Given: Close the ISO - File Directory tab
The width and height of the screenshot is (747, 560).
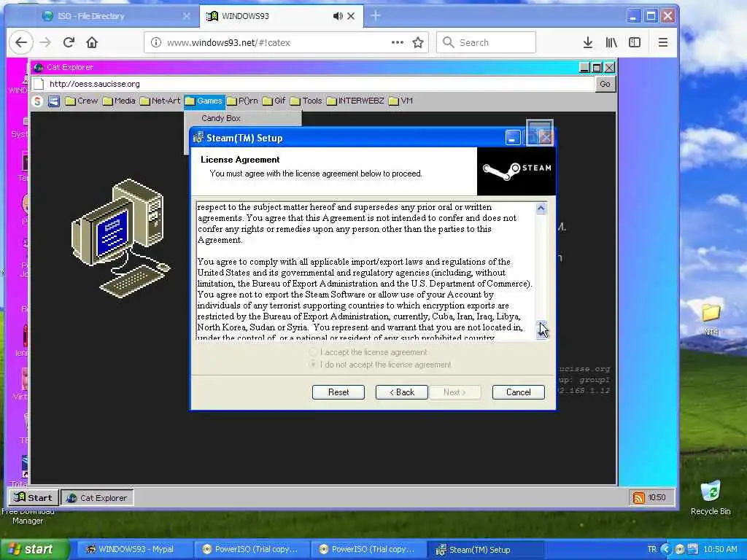Looking at the screenshot, I should pyautogui.click(x=187, y=16).
